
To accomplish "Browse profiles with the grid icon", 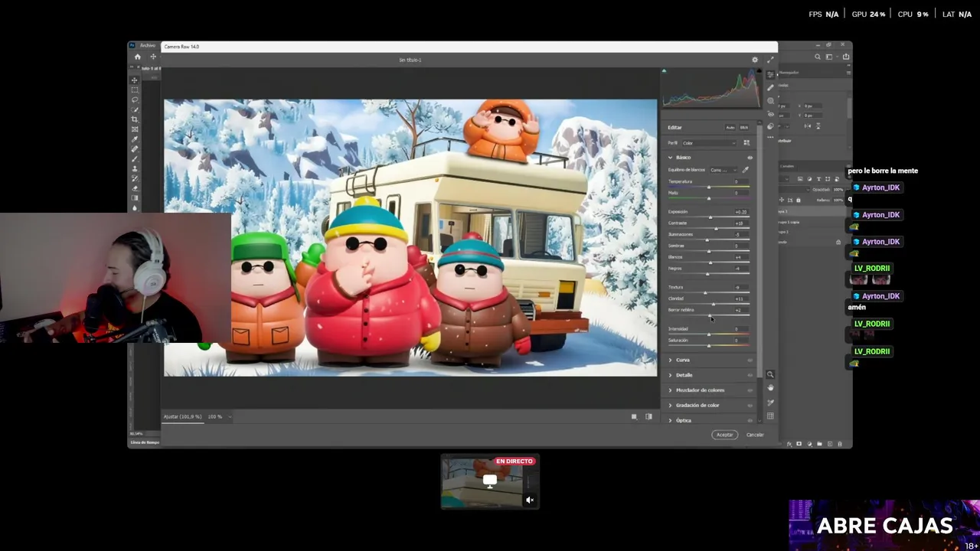I will [746, 143].
